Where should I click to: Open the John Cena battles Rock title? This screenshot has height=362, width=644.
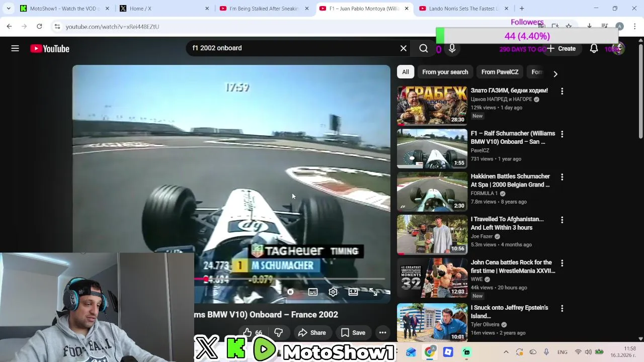513,266
